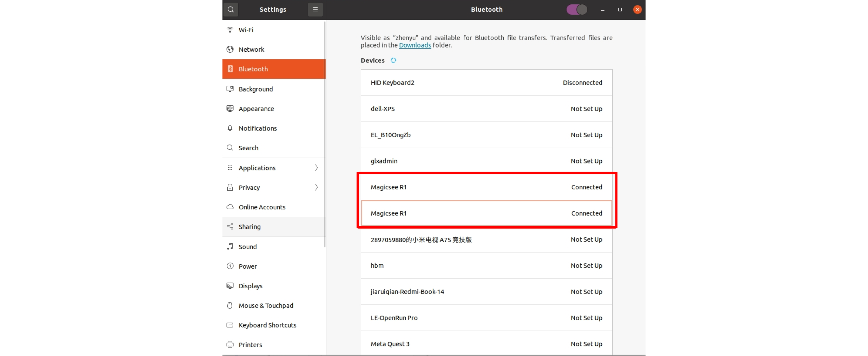The image size is (868, 356).
Task: Click the sidebar vertical scrollbar
Action: 325,135
